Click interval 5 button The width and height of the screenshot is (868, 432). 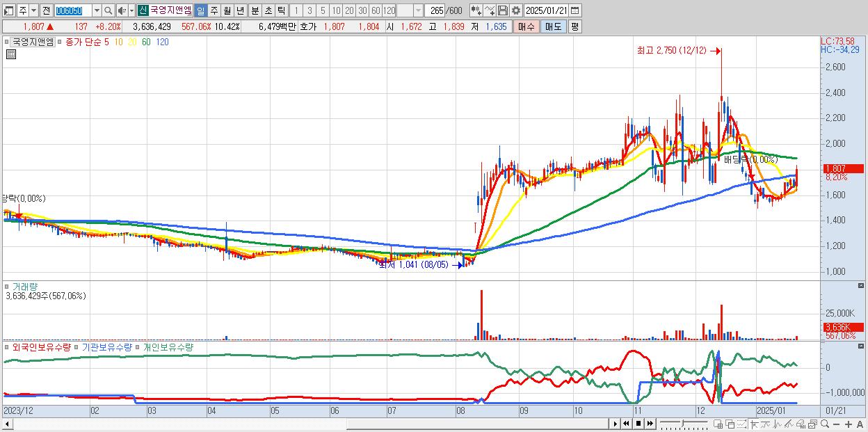(323, 10)
